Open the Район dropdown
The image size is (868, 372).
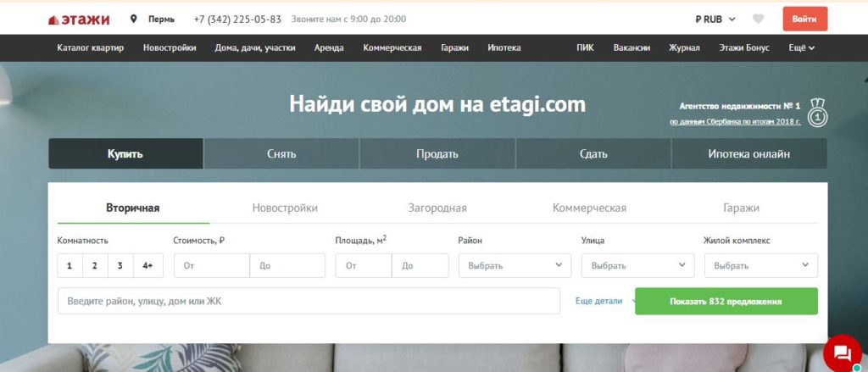pyautogui.click(x=514, y=266)
